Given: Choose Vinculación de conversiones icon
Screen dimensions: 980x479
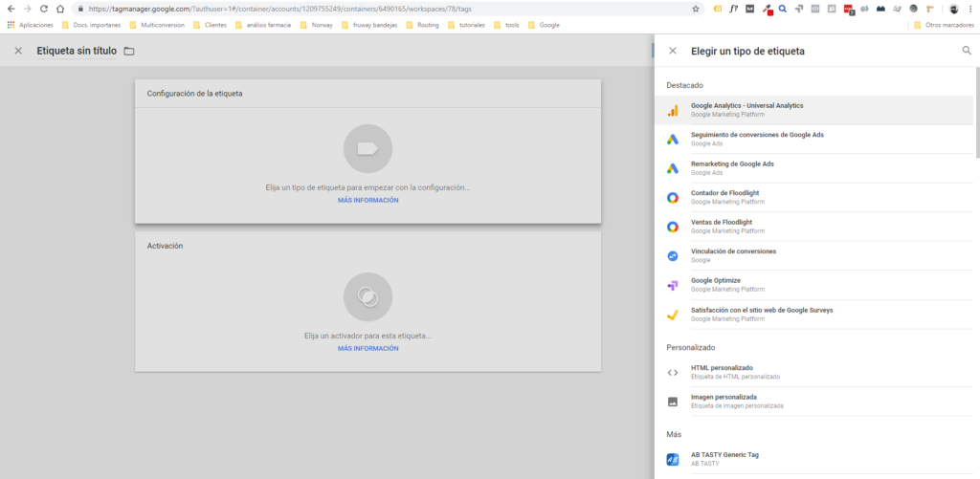Looking at the screenshot, I should click(673, 256).
